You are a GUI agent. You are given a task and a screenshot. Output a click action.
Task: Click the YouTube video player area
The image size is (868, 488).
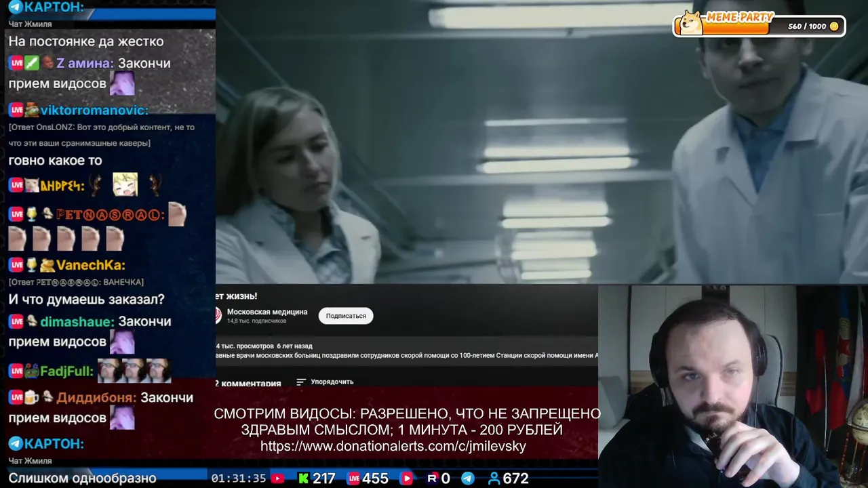pos(542,142)
